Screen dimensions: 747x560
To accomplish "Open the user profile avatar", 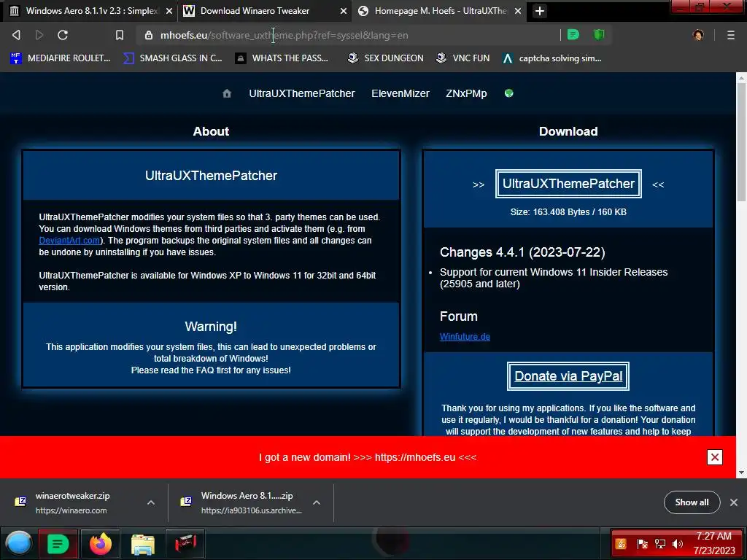I will (x=698, y=35).
